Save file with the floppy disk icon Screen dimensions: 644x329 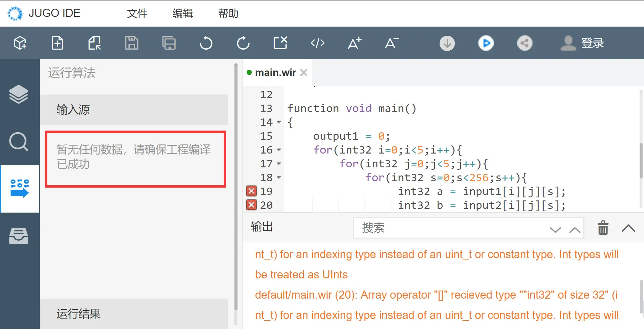pyautogui.click(x=132, y=43)
